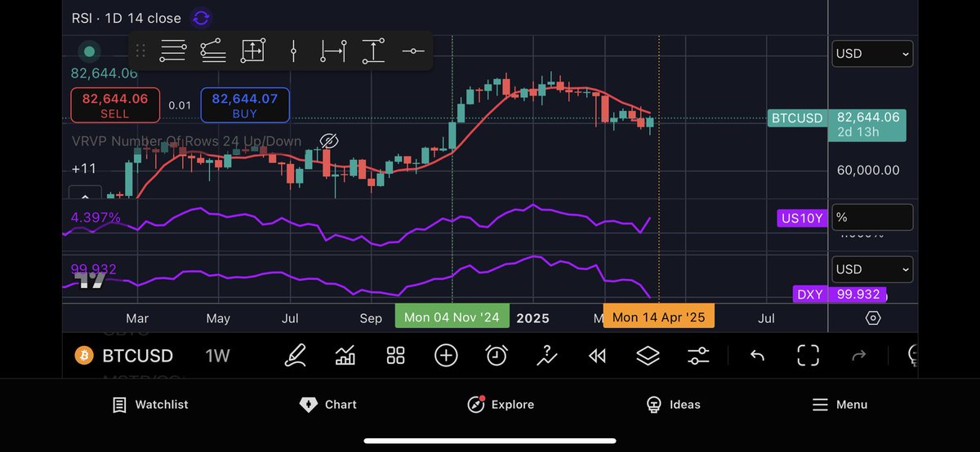
Task: Click the red SELL 82,644.06 button
Action: [114, 105]
